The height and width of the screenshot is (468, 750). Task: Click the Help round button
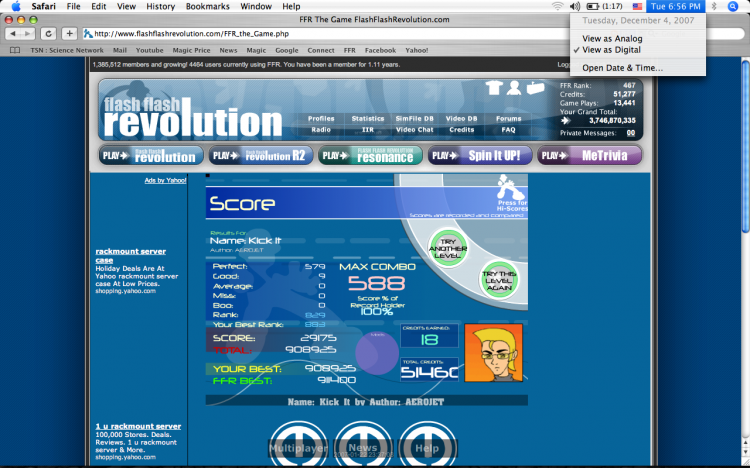(427, 444)
